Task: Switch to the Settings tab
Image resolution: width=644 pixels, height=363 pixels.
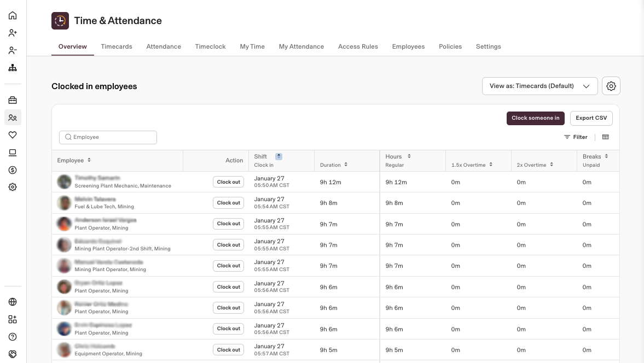Action: pyautogui.click(x=489, y=47)
